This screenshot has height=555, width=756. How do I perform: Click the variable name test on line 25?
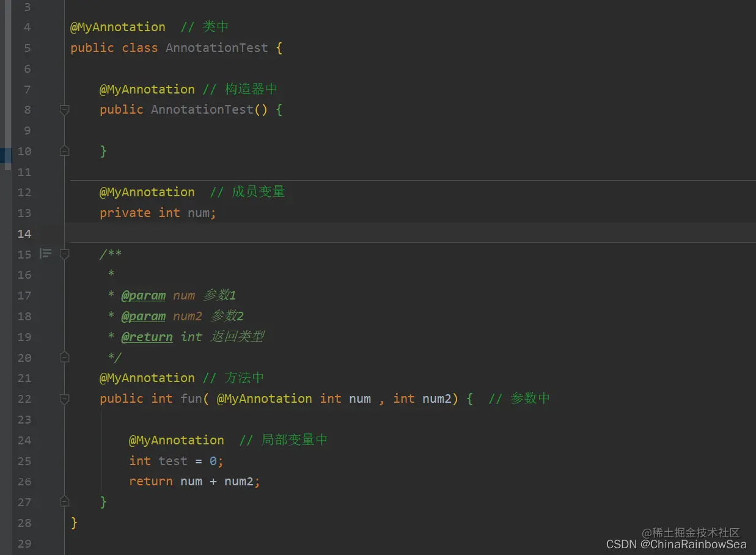(173, 461)
